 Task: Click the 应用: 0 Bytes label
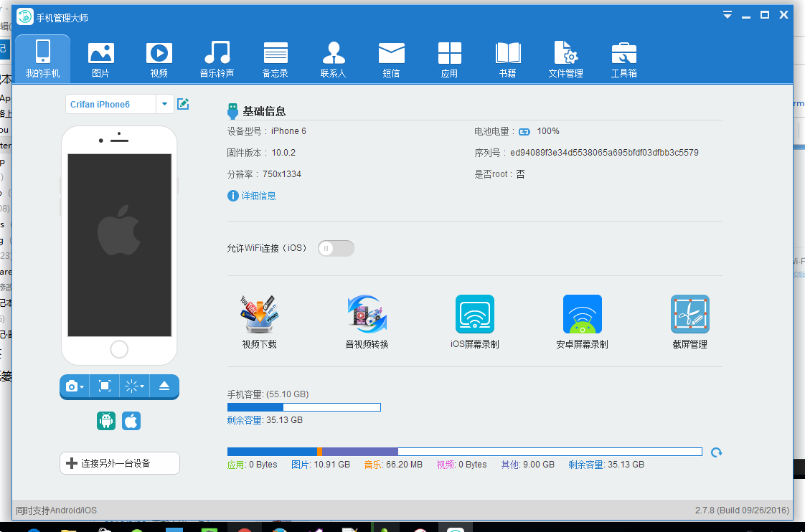(252, 465)
